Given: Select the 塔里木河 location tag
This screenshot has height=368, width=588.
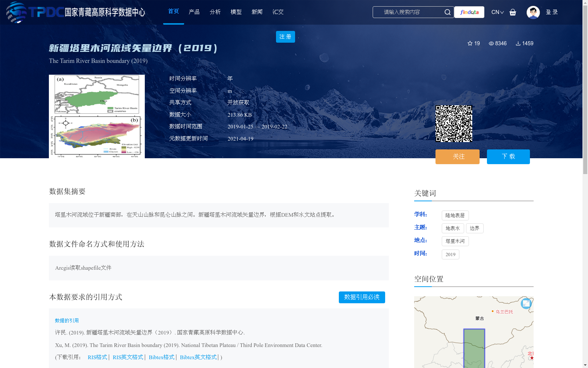Looking at the screenshot, I should [x=455, y=241].
